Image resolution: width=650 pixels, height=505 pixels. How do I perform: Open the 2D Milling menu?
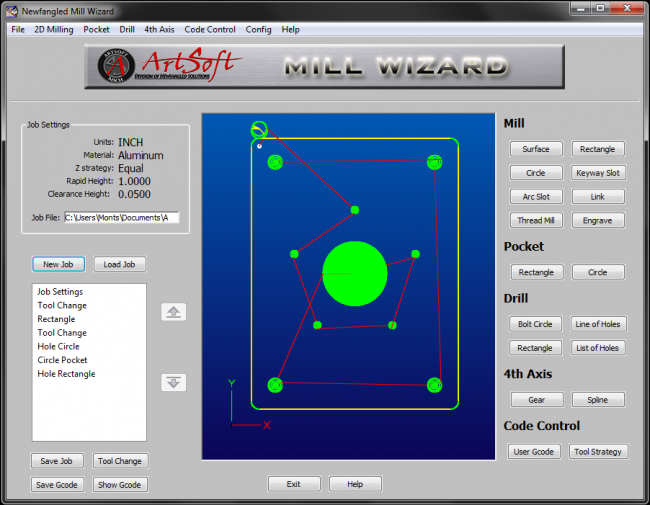(53, 29)
